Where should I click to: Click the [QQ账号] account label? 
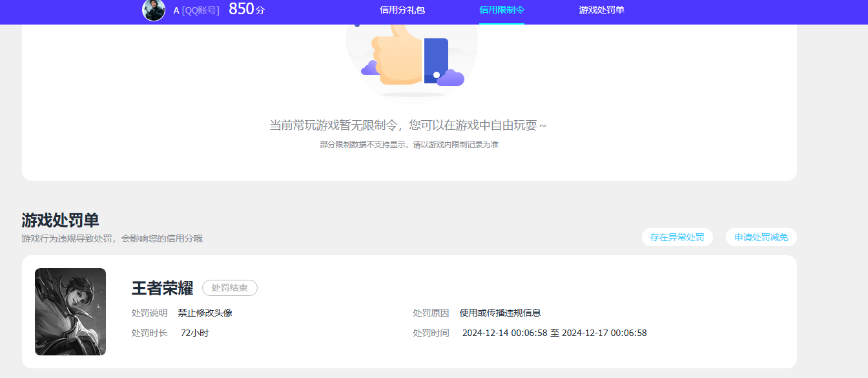tap(201, 10)
